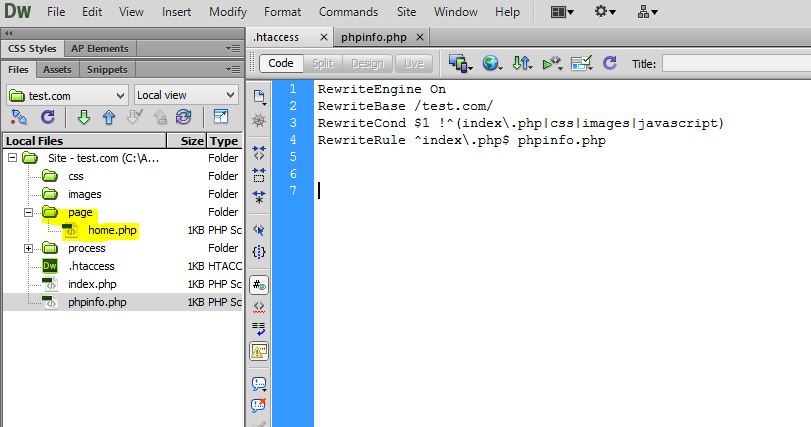The image size is (811, 427).
Task: Open the workspace layout switcher dropdown
Action: click(562, 11)
